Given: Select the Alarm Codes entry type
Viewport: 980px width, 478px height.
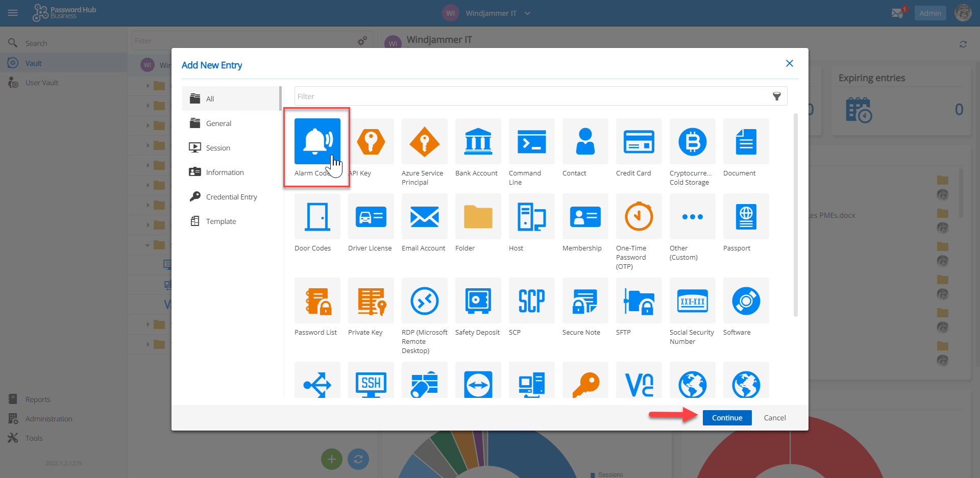Looking at the screenshot, I should 317,141.
